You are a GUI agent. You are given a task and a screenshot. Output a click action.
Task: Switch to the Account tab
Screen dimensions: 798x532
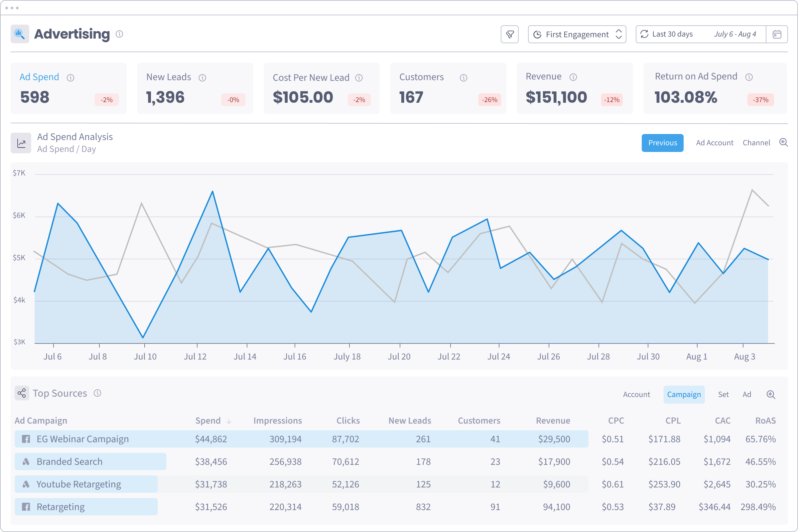(636, 394)
